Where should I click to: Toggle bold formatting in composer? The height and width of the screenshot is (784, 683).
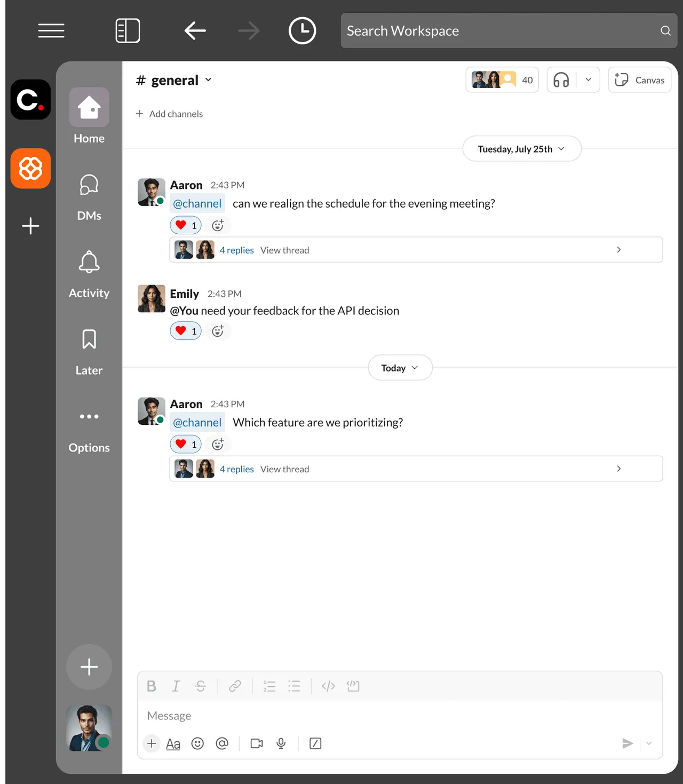click(152, 686)
